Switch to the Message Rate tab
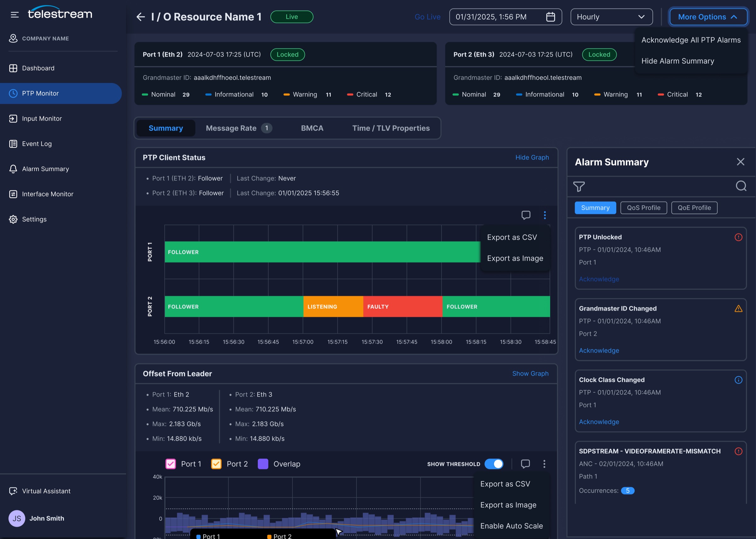 pos(239,128)
